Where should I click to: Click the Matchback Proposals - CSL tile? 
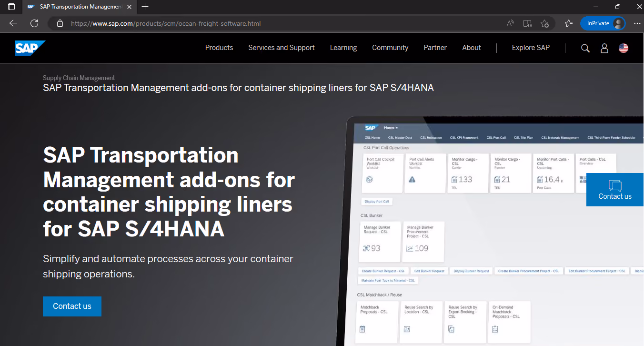[377, 322]
